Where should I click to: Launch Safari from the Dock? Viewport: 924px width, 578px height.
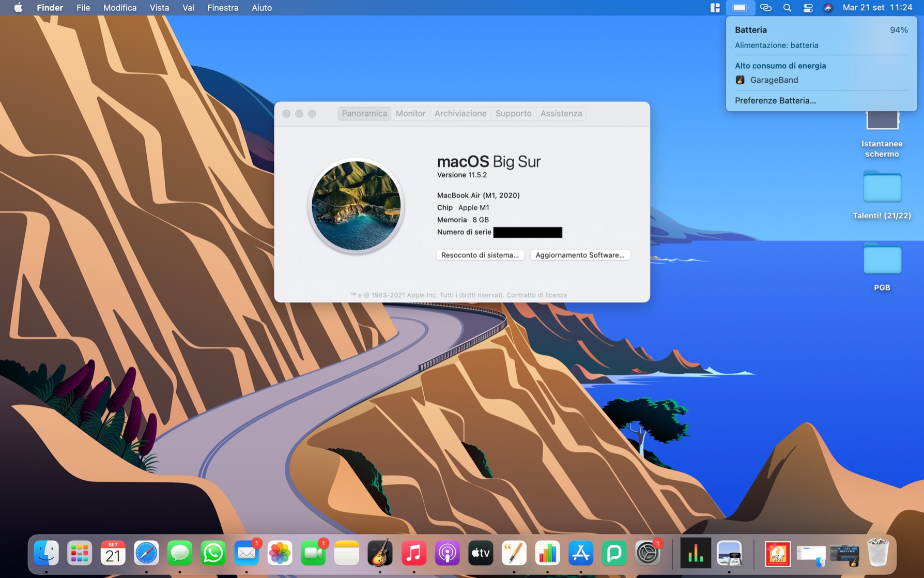pyautogui.click(x=146, y=553)
